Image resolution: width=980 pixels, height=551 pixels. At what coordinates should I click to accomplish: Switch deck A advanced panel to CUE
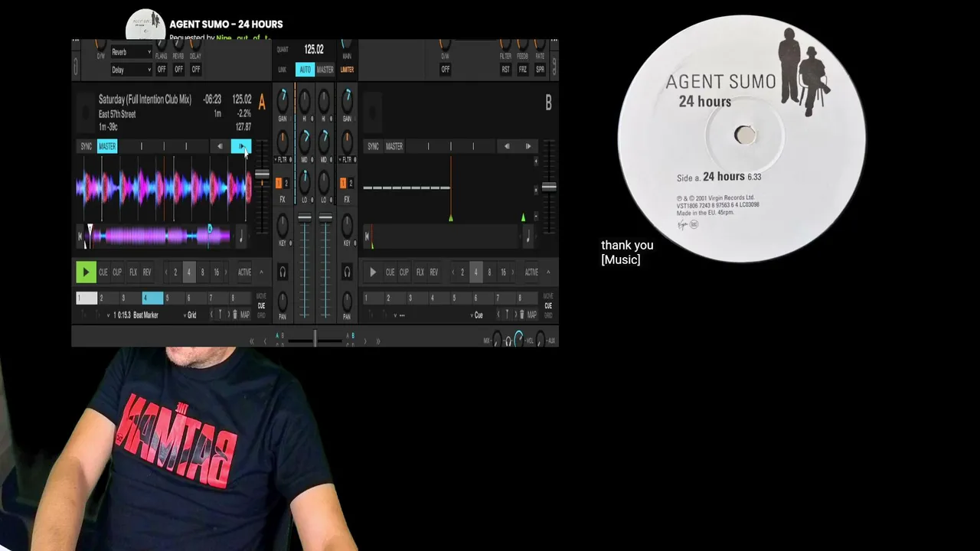(261, 305)
